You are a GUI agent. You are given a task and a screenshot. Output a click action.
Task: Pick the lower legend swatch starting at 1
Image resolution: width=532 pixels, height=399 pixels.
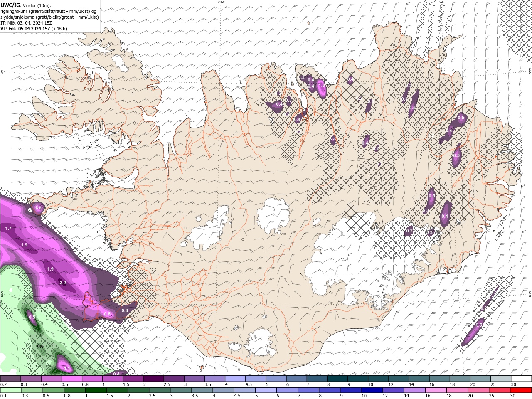pyautogui.click(x=96, y=390)
